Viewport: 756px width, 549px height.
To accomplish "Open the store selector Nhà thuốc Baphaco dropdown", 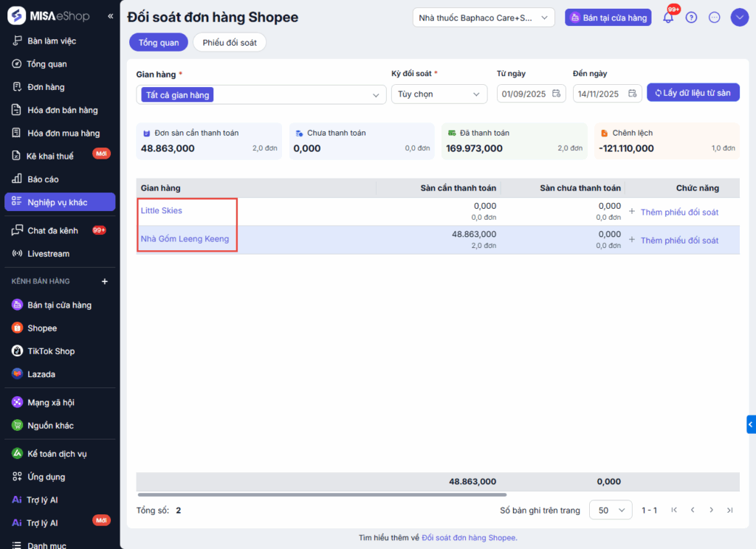I will click(484, 18).
